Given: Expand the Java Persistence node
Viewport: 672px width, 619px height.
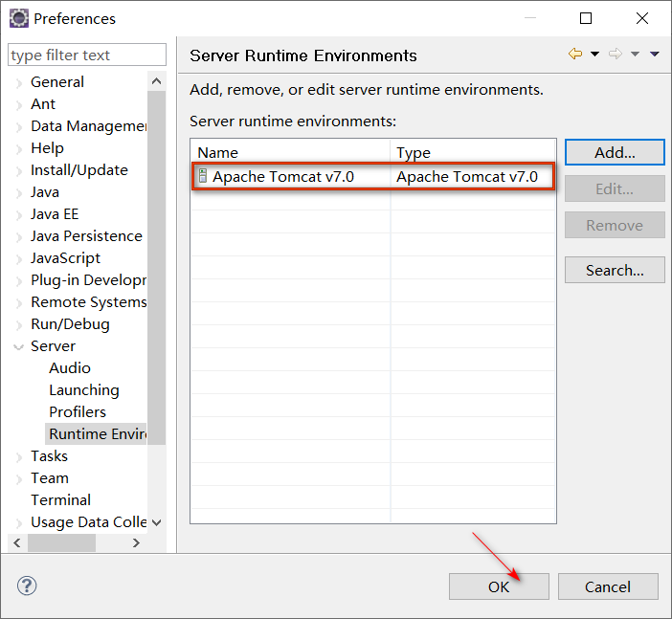Looking at the screenshot, I should pos(18,236).
